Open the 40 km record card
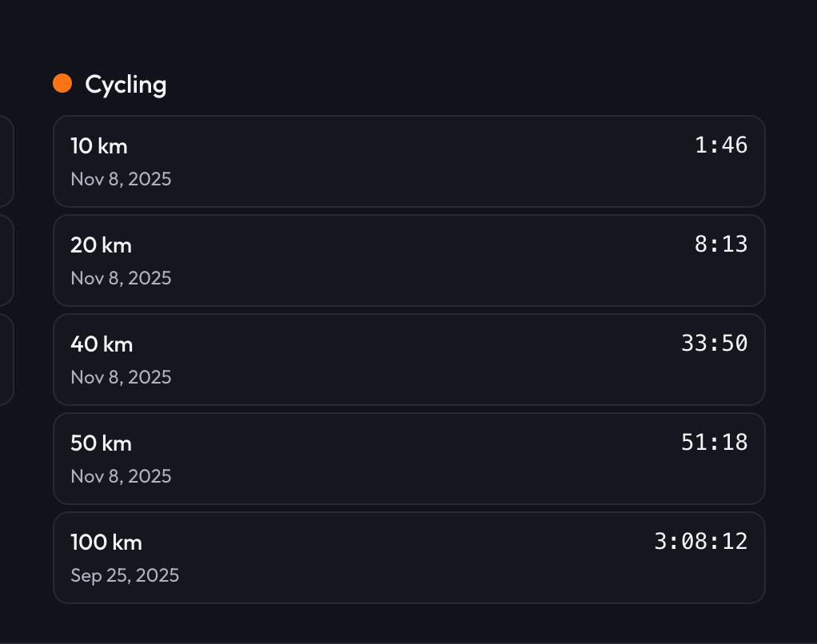 pyautogui.click(x=409, y=360)
